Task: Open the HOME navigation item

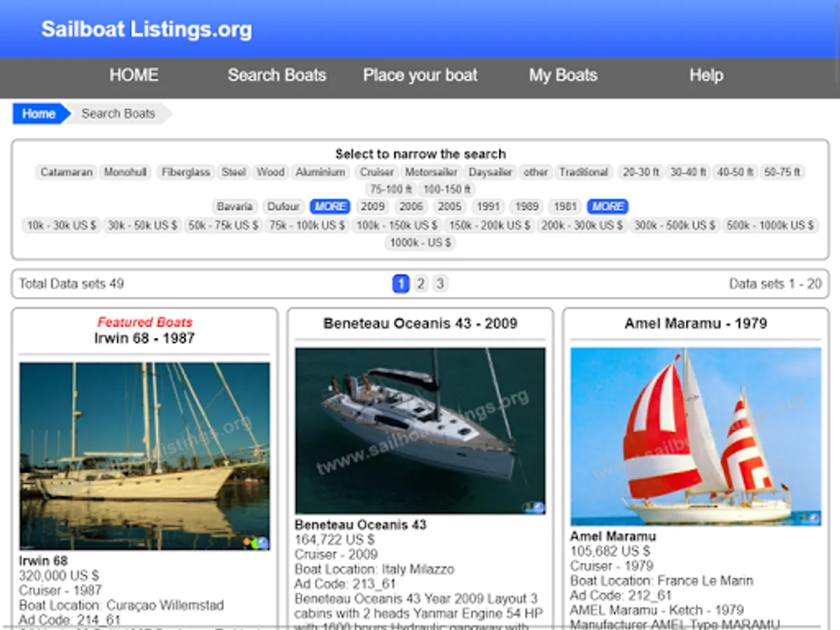Action: point(134,76)
